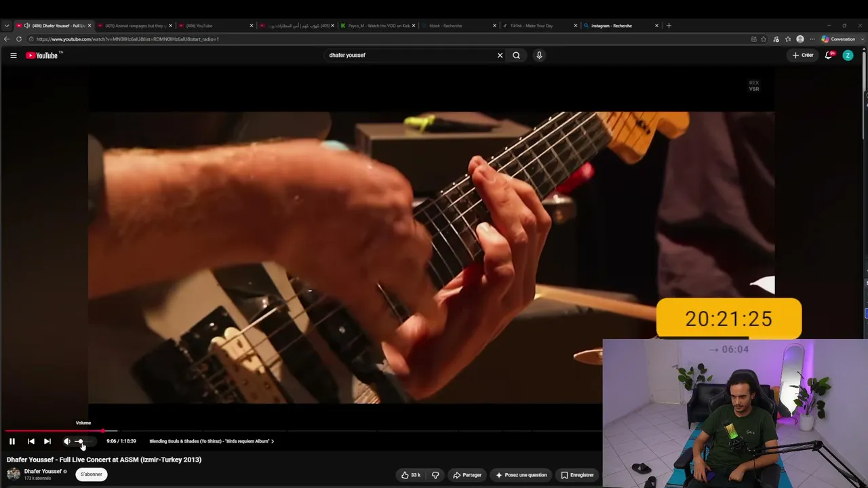This screenshot has width=868, height=488.
Task: Open the browser settings ellipsis menu
Action: coord(812,39)
